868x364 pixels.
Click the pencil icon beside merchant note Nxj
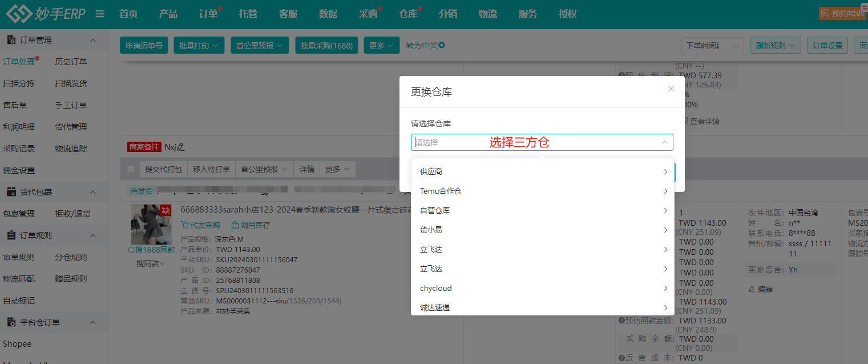[181, 147]
